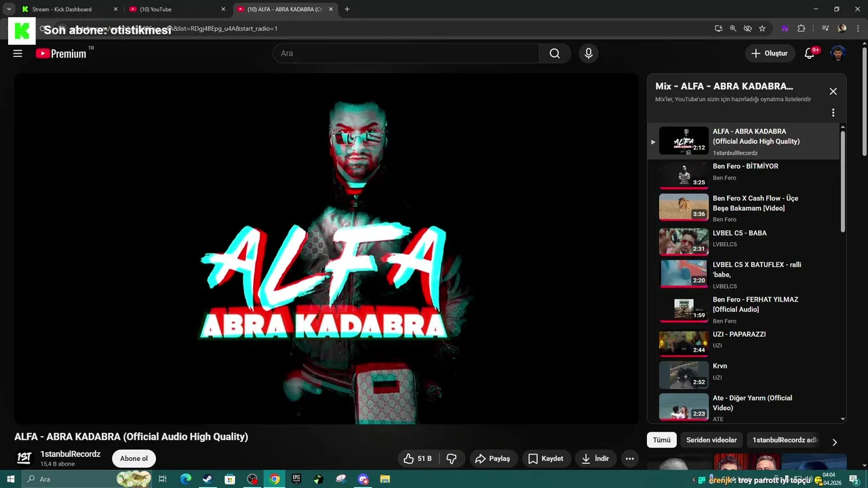Viewport: 868px width, 488px height.
Task: Play LVBEL C5 X BATUFLEX - ralli 'babe
Action: point(744,274)
